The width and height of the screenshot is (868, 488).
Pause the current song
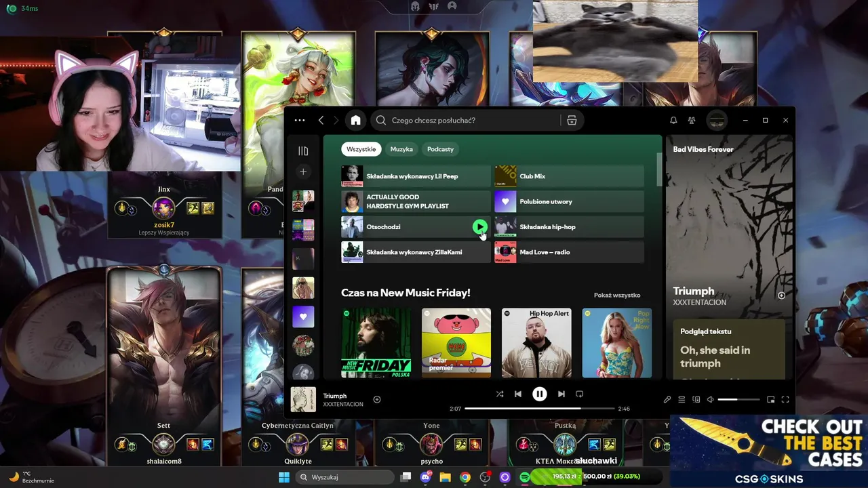point(540,394)
